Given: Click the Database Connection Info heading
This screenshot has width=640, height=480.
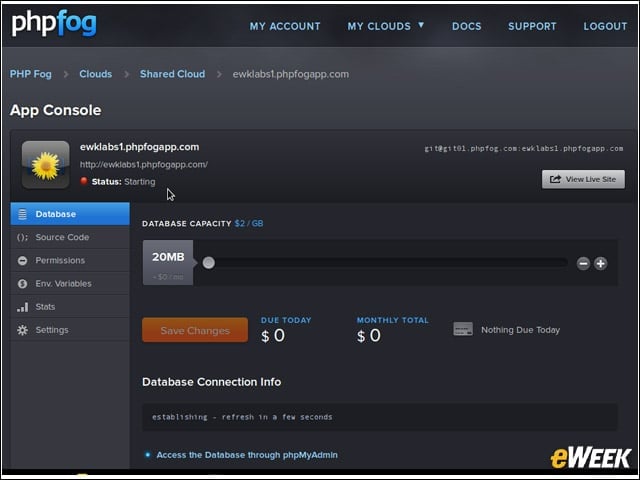Looking at the screenshot, I should (211, 382).
